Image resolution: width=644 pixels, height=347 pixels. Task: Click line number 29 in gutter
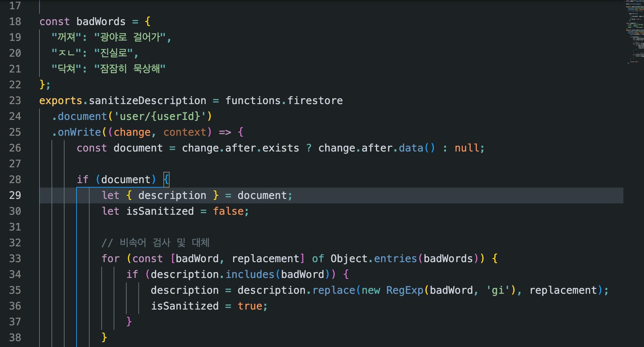[x=15, y=195]
